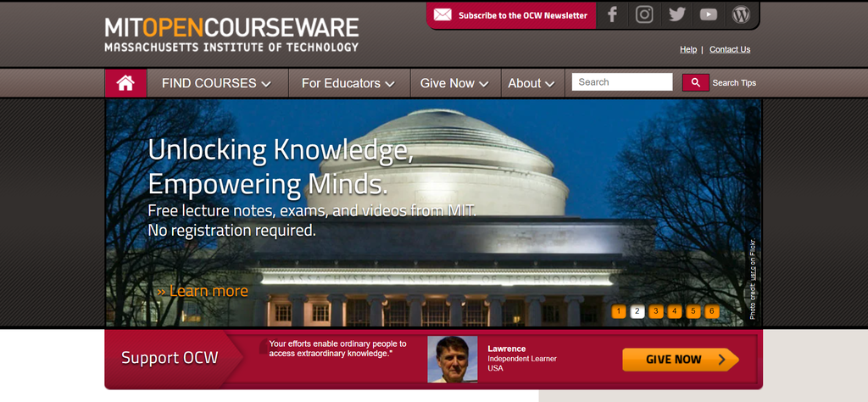868x402 pixels.
Task: Open the OCW WordPress blog icon
Action: pos(741,15)
